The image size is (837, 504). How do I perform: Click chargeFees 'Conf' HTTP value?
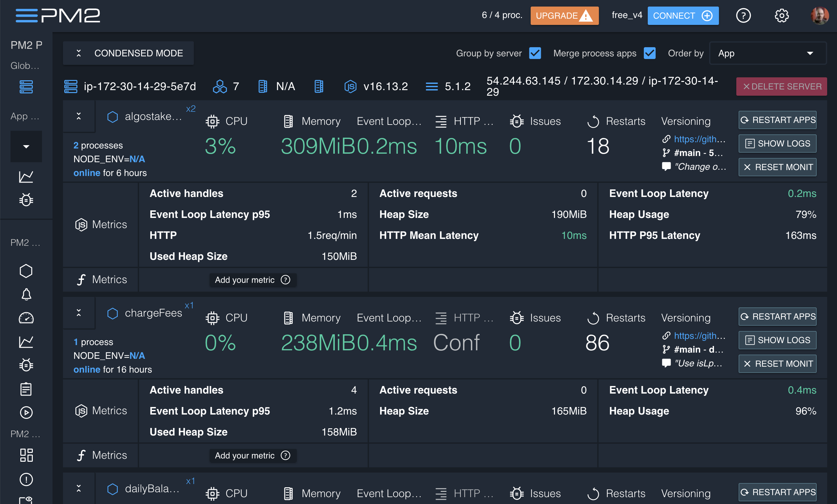[x=456, y=342]
